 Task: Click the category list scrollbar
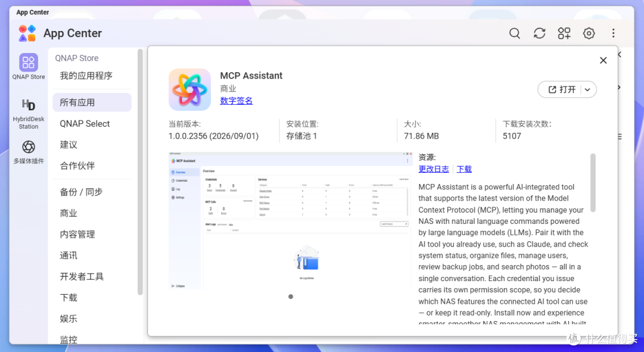pyautogui.click(x=140, y=172)
